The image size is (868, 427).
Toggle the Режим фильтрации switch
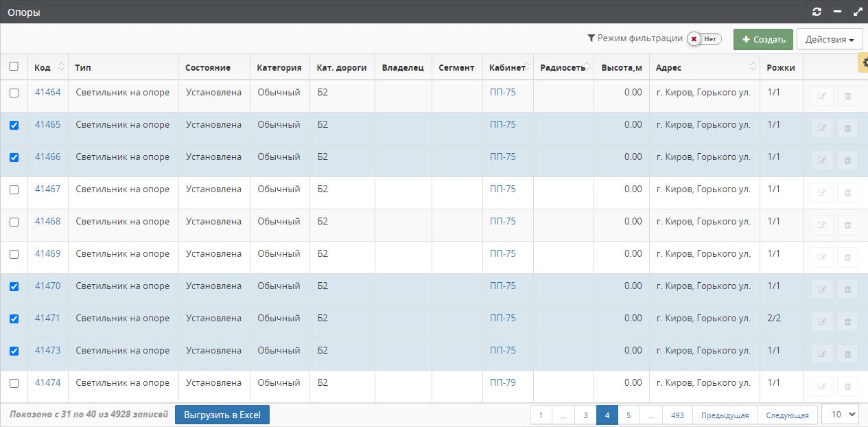pos(704,39)
